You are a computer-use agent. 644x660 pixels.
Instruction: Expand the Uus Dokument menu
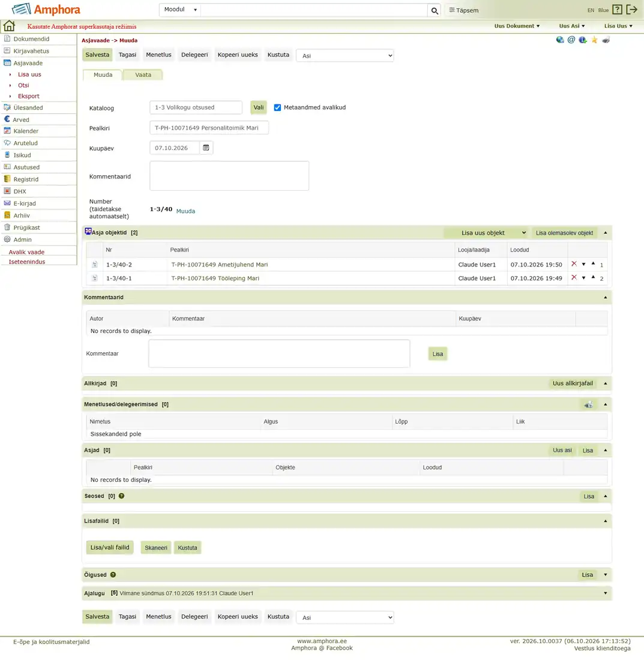click(517, 26)
